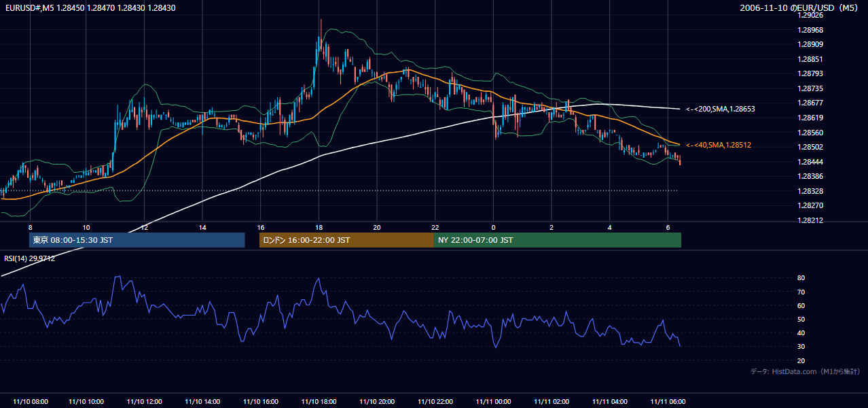Click the RSI axis level 70
This screenshot has height=408, width=868.
click(x=801, y=292)
